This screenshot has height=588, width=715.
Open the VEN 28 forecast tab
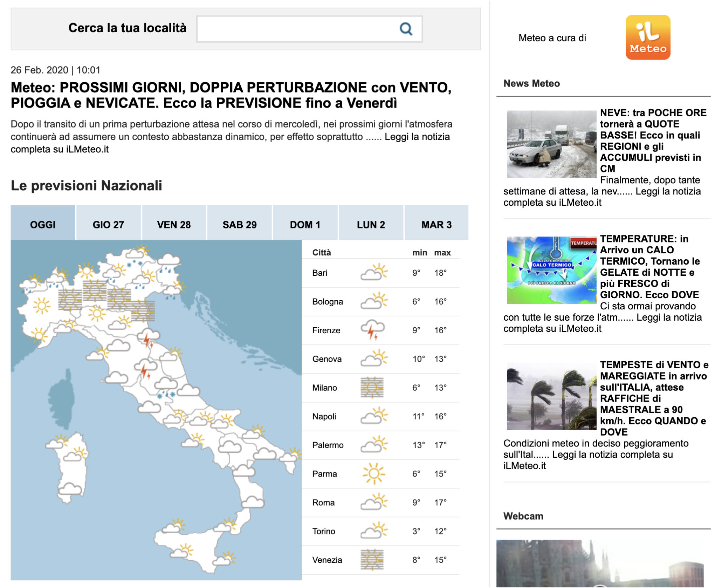174,224
